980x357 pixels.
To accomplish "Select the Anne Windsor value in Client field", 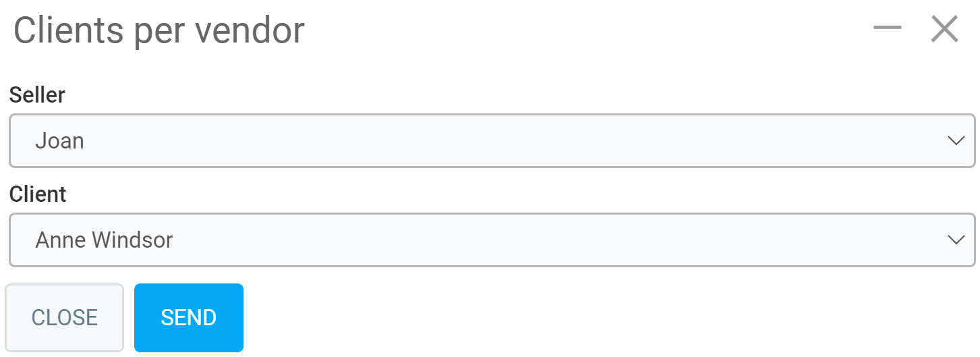I will [105, 240].
